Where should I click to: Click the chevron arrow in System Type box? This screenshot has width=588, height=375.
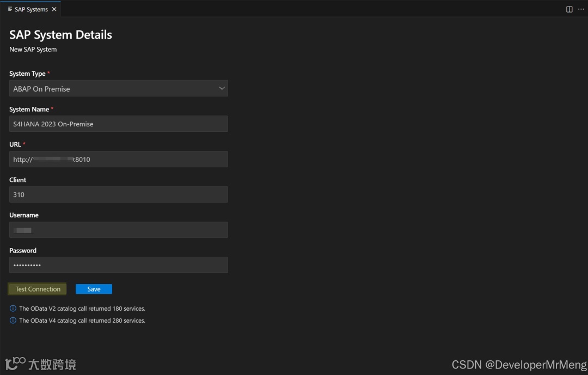[222, 88]
